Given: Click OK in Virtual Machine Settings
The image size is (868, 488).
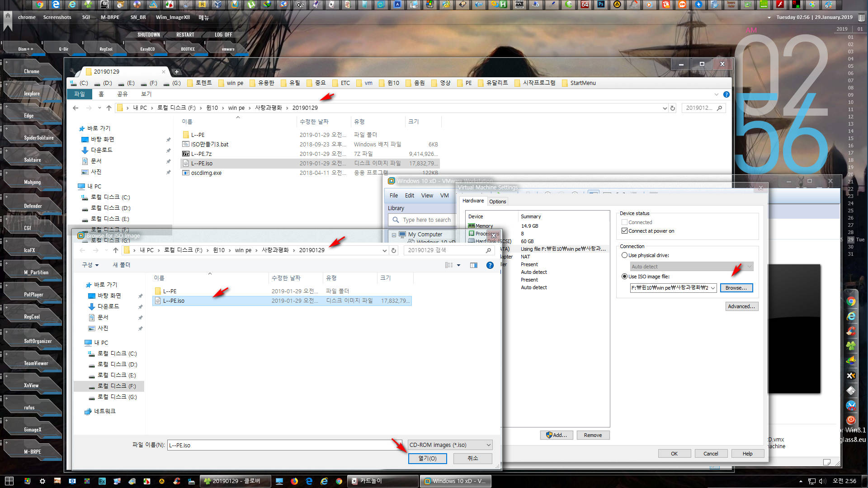Looking at the screenshot, I should tap(674, 454).
